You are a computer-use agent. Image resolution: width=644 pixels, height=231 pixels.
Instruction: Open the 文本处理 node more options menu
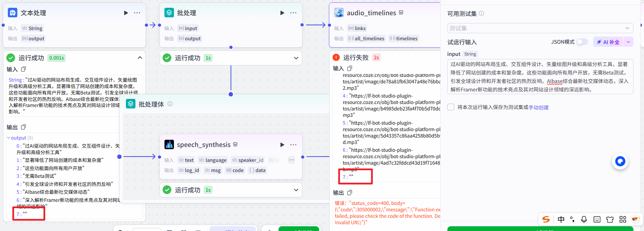point(137,13)
